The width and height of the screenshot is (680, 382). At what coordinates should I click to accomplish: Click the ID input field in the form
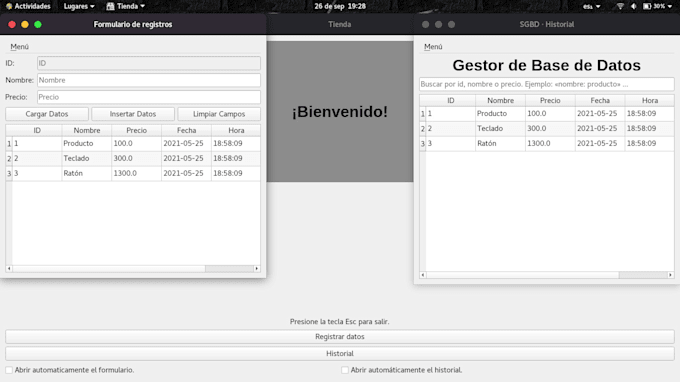click(149, 63)
